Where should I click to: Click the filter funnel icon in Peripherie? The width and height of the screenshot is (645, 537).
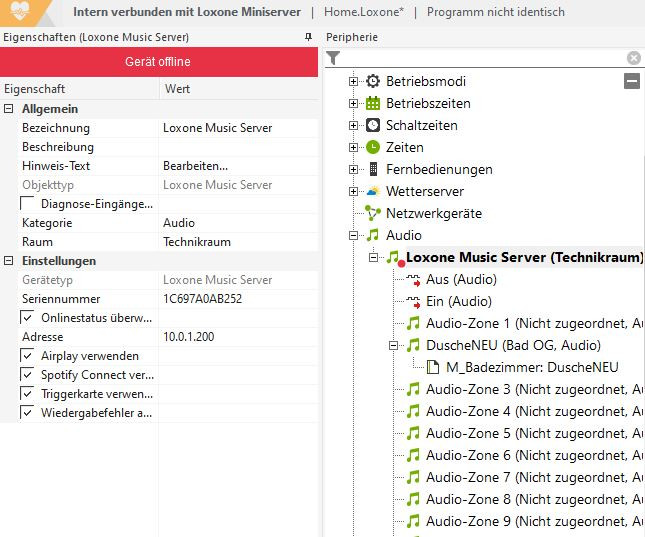(333, 58)
